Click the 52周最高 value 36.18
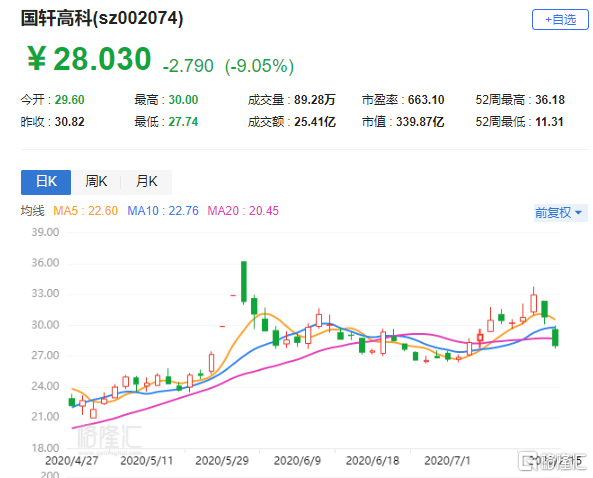The width and height of the screenshot is (593, 478). (x=550, y=100)
